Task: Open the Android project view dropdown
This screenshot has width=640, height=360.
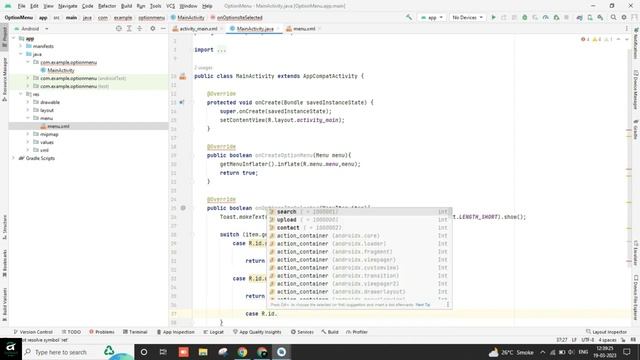Action: coord(31,29)
